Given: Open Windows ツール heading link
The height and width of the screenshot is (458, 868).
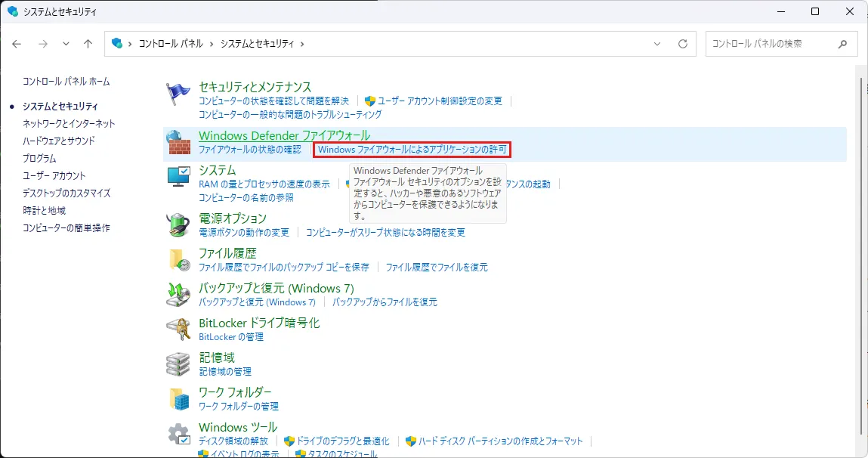Looking at the screenshot, I should pos(238,427).
